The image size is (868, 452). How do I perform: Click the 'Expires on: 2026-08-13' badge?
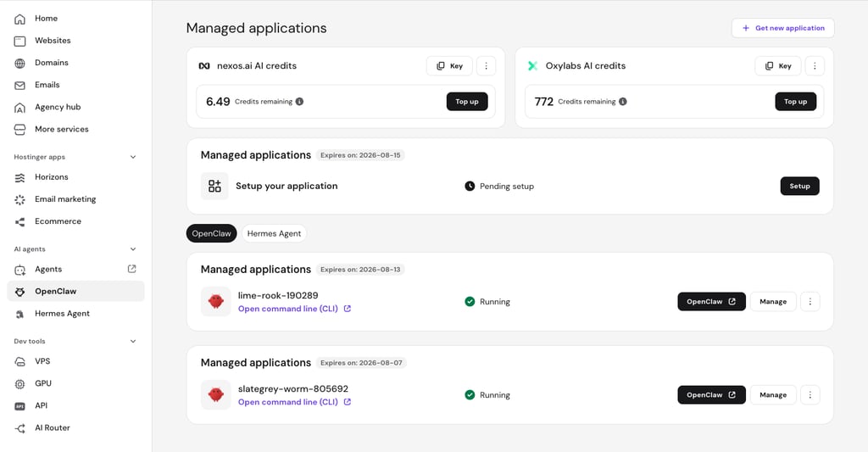tap(360, 269)
